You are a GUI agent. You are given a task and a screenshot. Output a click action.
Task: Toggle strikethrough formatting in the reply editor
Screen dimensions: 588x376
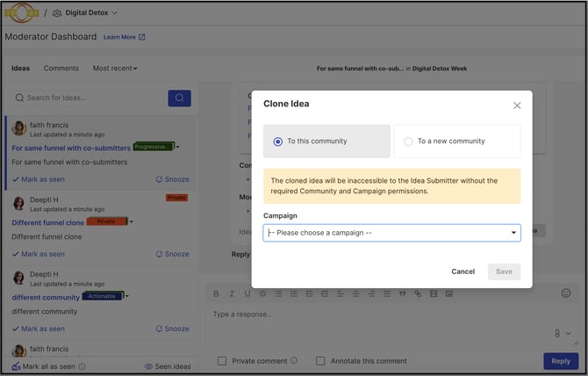click(x=262, y=293)
